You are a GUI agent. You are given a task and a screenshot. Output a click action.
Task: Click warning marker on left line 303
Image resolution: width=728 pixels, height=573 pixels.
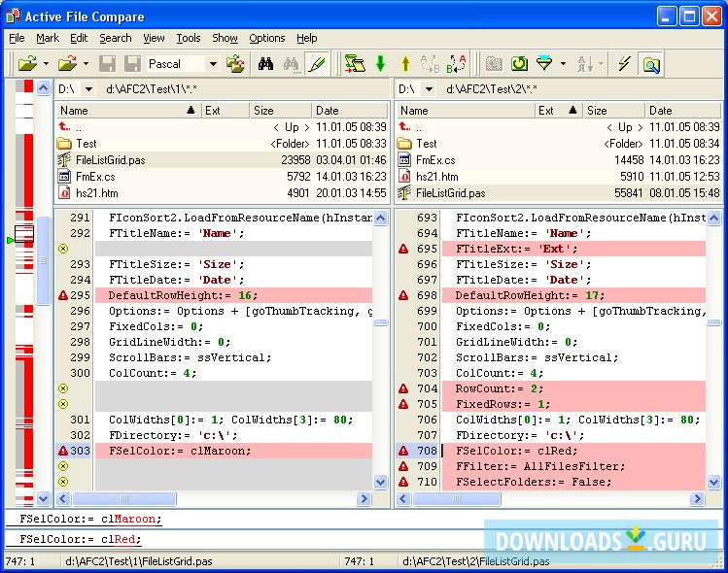click(63, 451)
